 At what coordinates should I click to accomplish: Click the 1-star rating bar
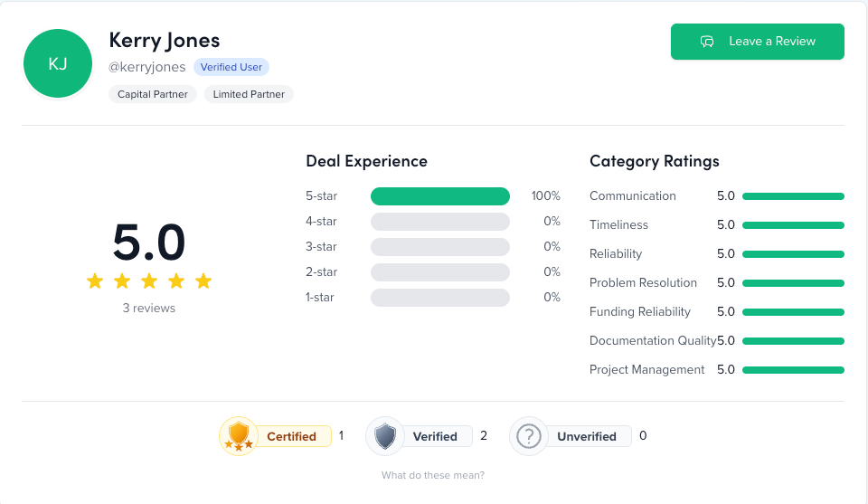pos(440,298)
